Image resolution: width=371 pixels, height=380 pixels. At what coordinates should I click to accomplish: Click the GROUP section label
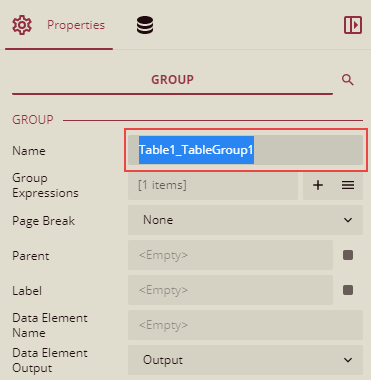pyautogui.click(x=33, y=120)
